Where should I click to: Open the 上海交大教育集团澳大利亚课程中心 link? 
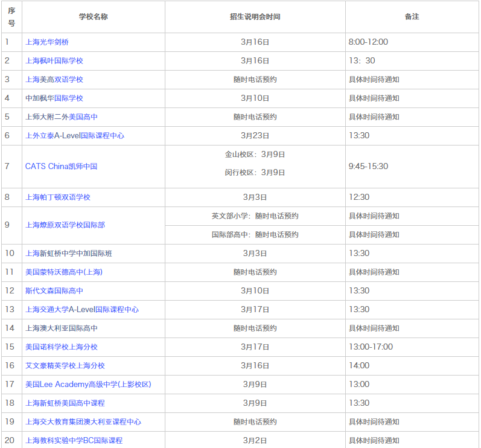click(83, 421)
